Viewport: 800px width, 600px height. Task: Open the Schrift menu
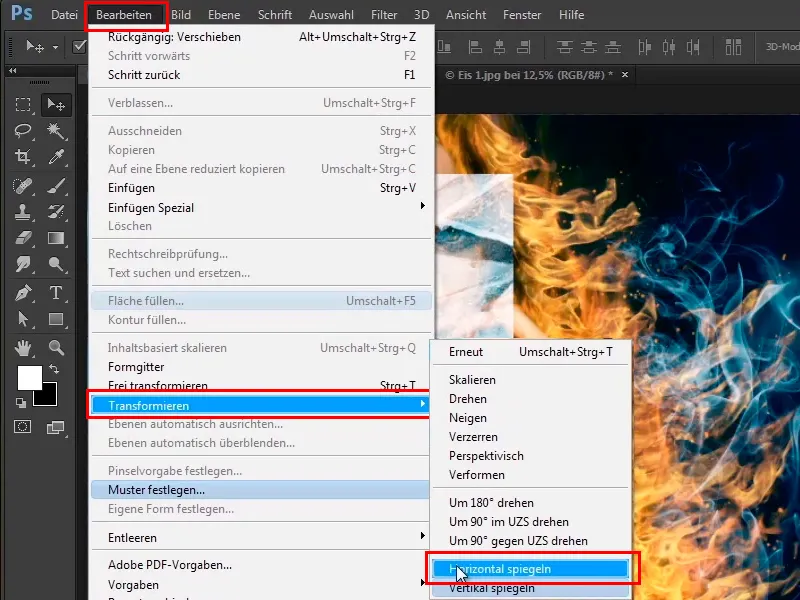275,15
